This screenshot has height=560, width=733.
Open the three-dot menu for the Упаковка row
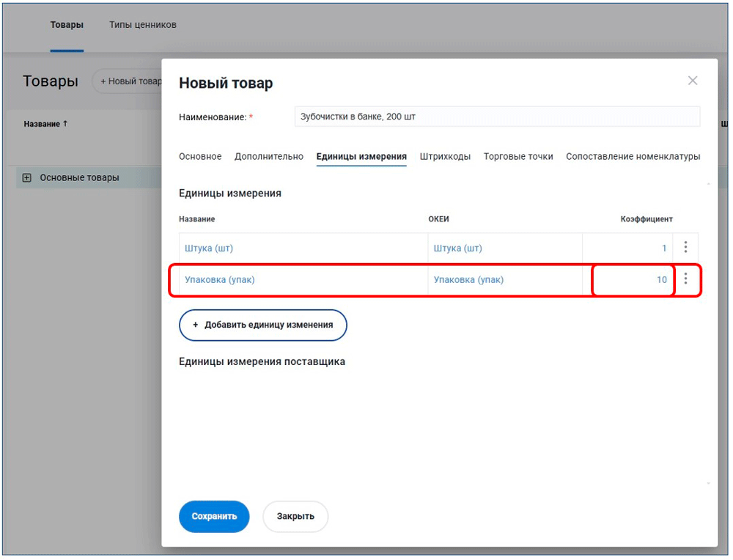coord(685,279)
